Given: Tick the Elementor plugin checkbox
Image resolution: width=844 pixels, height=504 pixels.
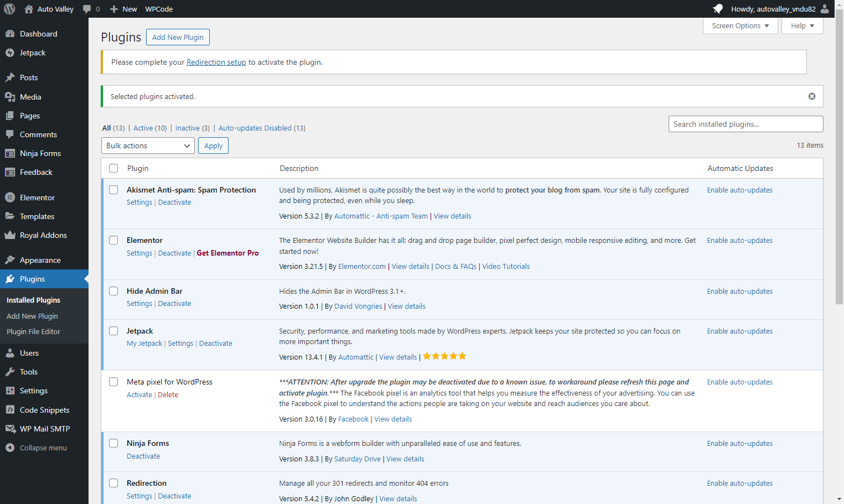Looking at the screenshot, I should tap(113, 240).
